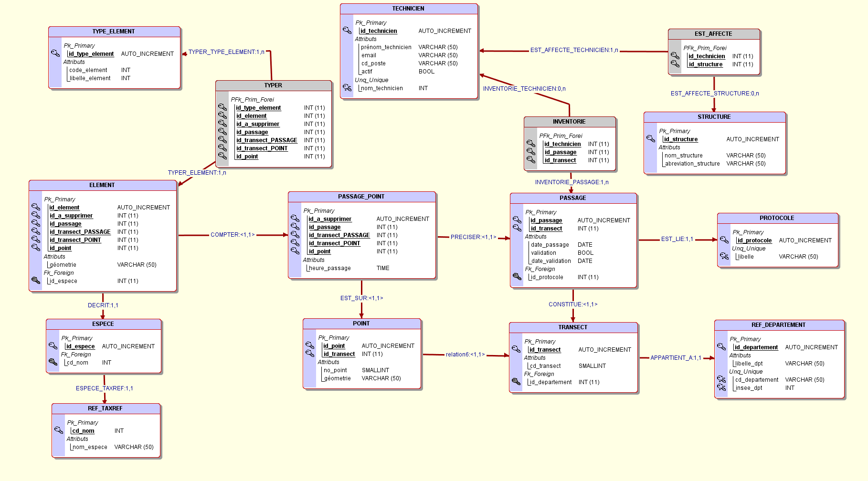Click the key icon beside id_structure in STRUCTURE table

pyautogui.click(x=651, y=139)
